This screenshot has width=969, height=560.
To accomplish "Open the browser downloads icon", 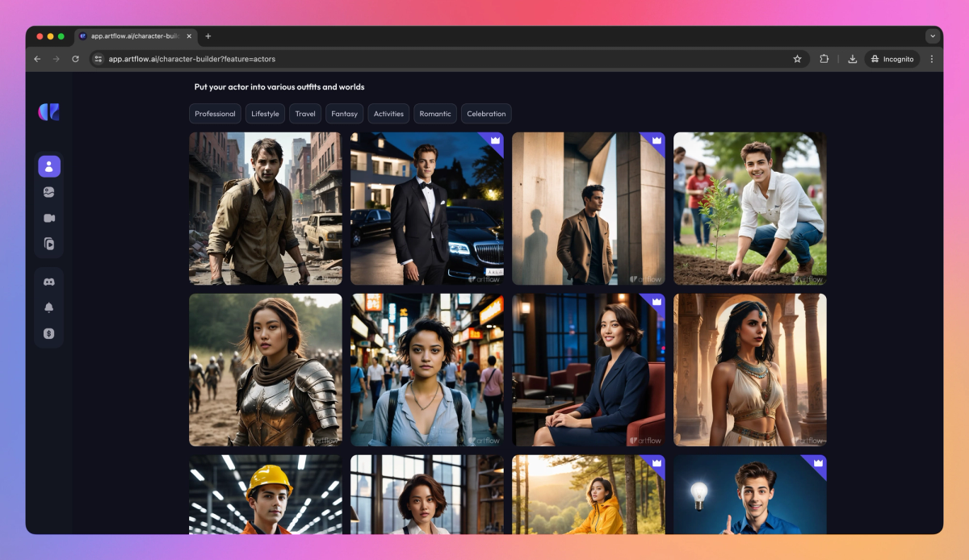I will [x=852, y=59].
